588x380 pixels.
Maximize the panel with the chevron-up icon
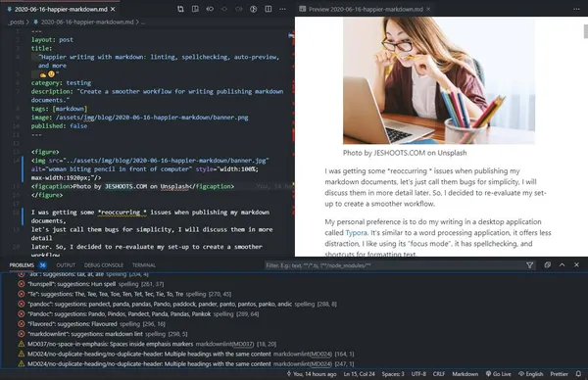tap(562, 265)
